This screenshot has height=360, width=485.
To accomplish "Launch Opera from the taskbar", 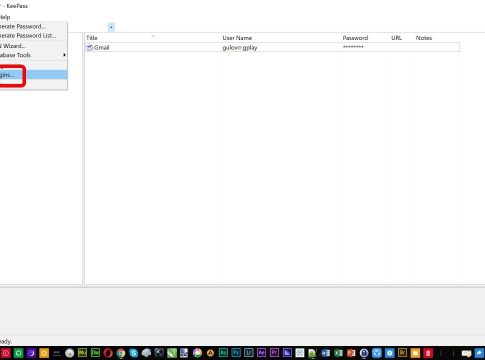I will (x=108, y=353).
